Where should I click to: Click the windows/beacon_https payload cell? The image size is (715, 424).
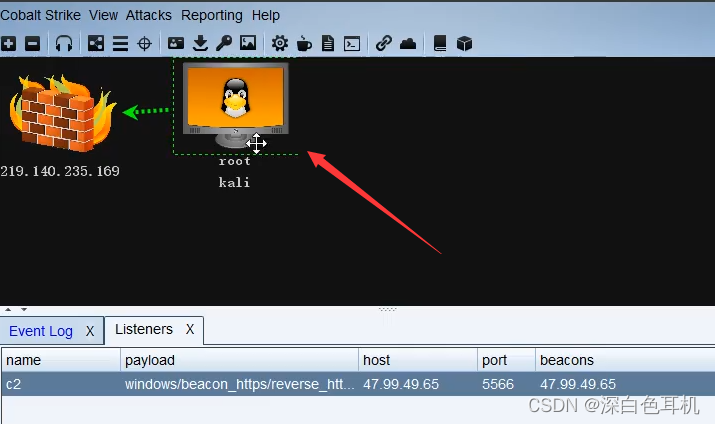[239, 384]
